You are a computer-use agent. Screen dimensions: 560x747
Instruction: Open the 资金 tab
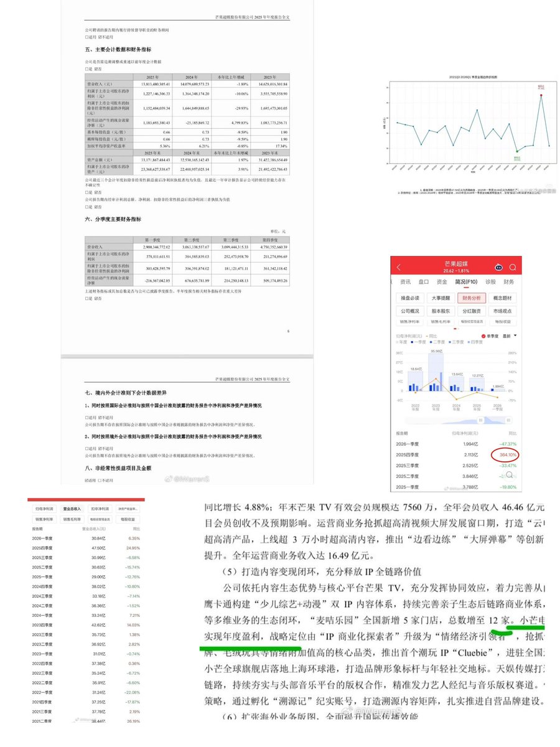point(443,282)
